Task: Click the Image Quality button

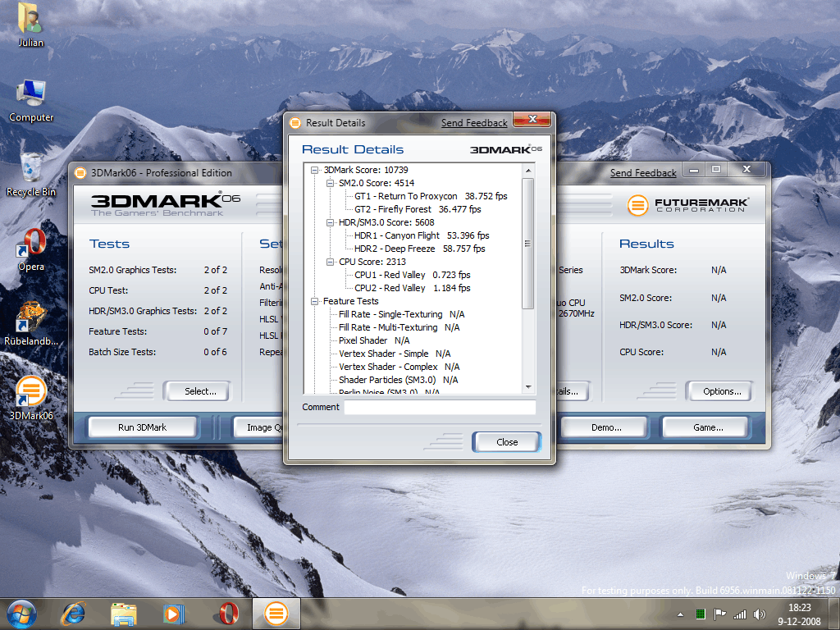Action: [259, 427]
